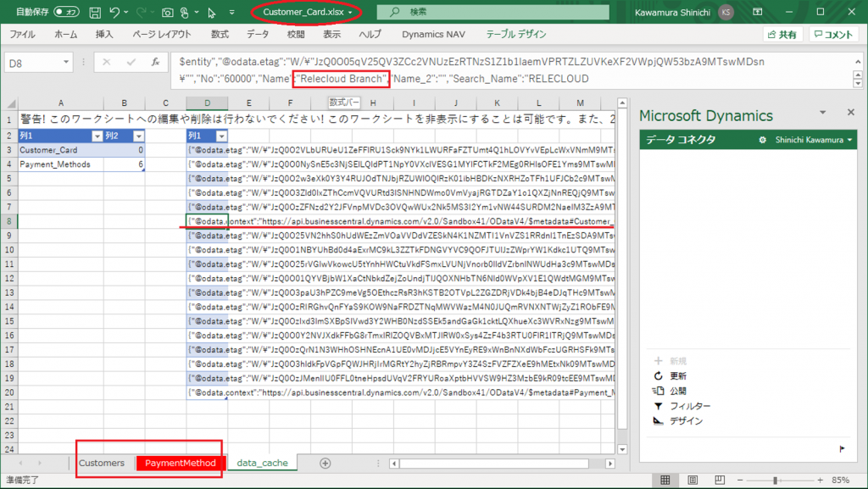Open the 校閲 ribbon tab

296,34
